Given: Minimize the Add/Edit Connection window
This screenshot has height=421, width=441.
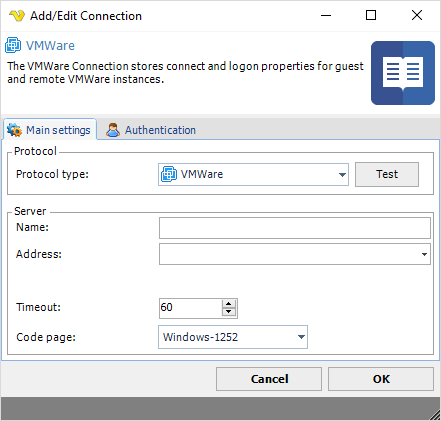Looking at the screenshot, I should 326,15.
